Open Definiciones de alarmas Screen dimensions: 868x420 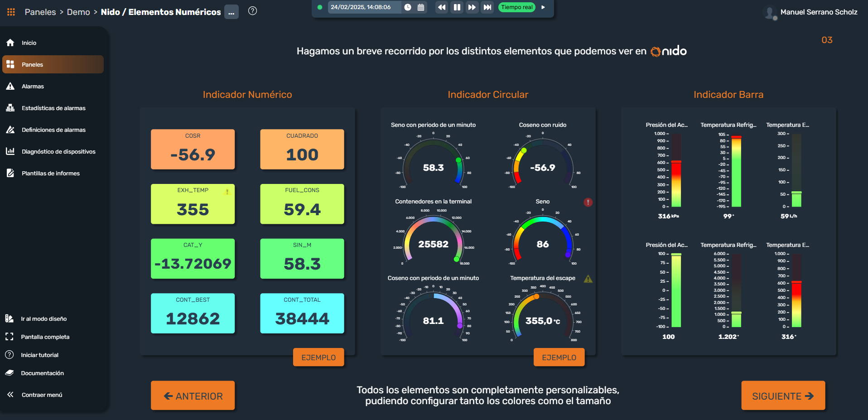coord(53,130)
